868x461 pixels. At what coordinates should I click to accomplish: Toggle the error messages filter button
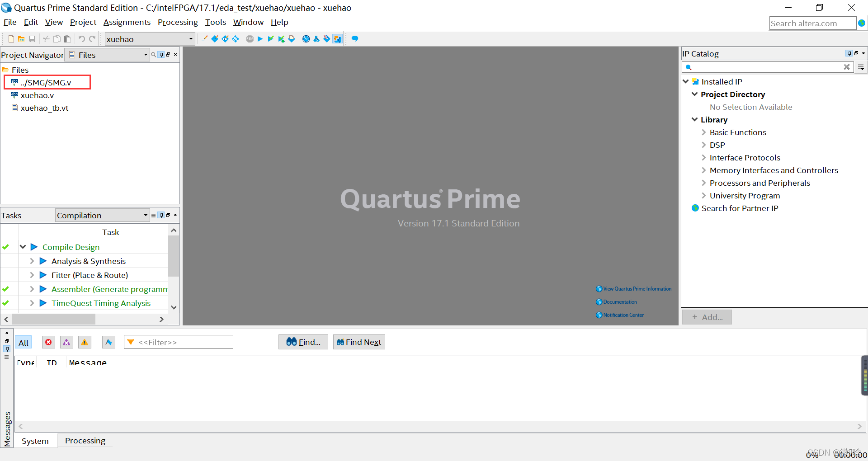tap(48, 342)
